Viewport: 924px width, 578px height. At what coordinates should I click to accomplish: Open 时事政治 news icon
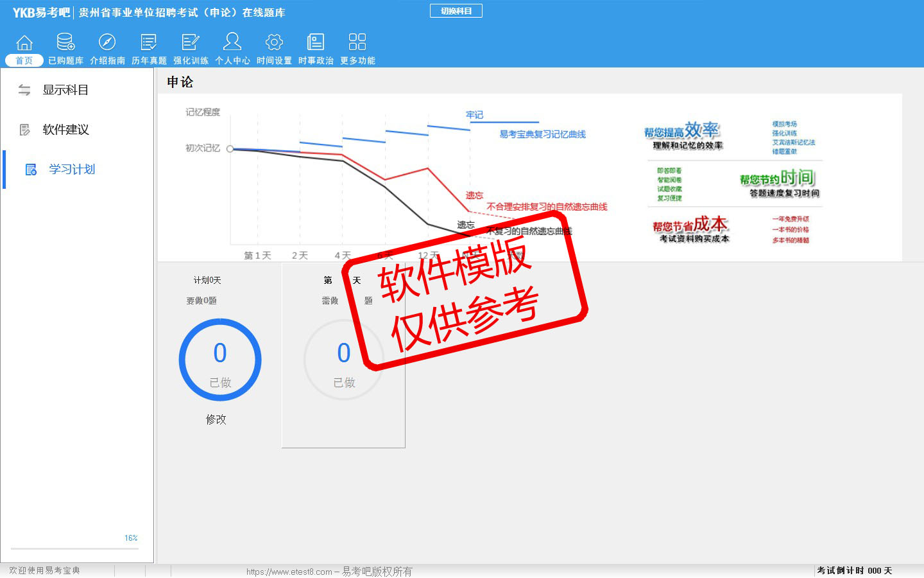(316, 43)
